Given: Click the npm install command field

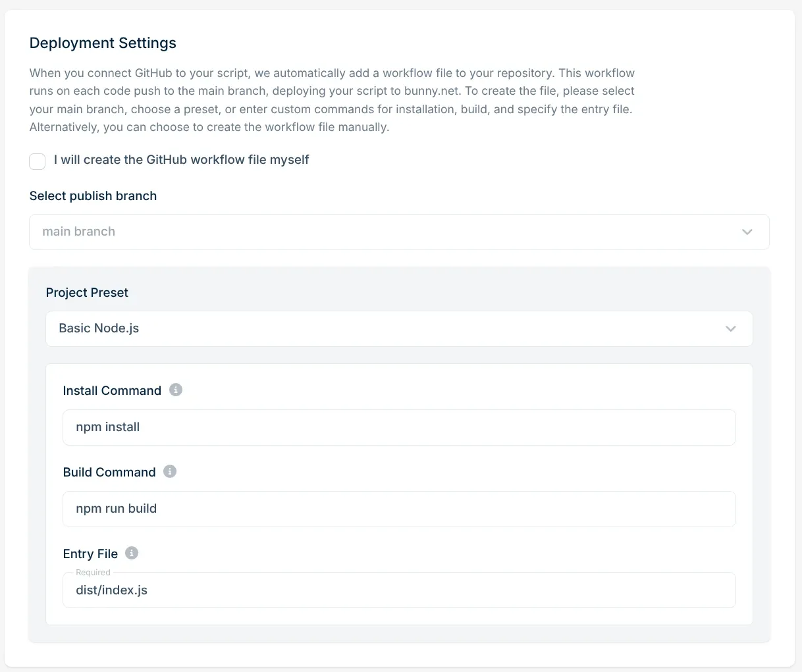Looking at the screenshot, I should pos(399,427).
